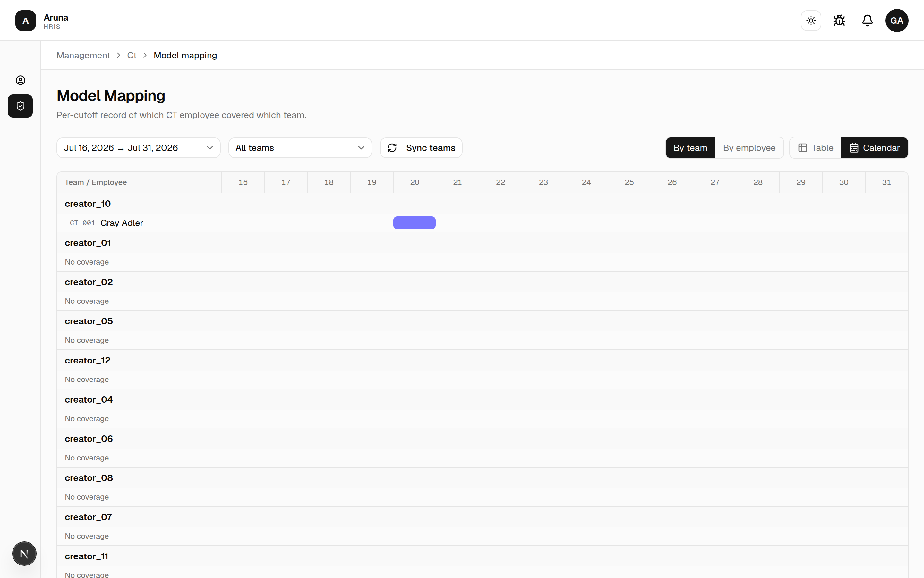This screenshot has height=578, width=924.
Task: Select the creator_06 team row
Action: [x=482, y=439]
